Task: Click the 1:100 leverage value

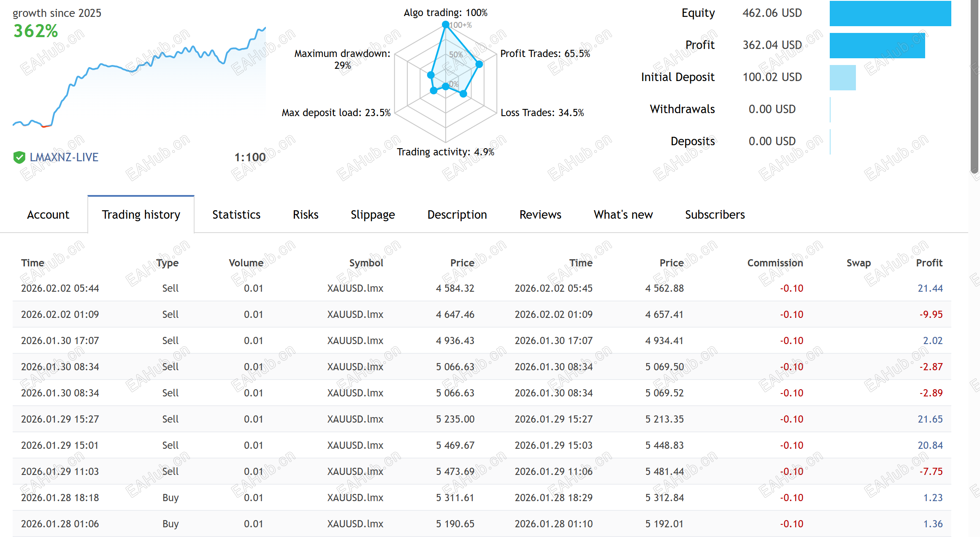Action: (250, 157)
